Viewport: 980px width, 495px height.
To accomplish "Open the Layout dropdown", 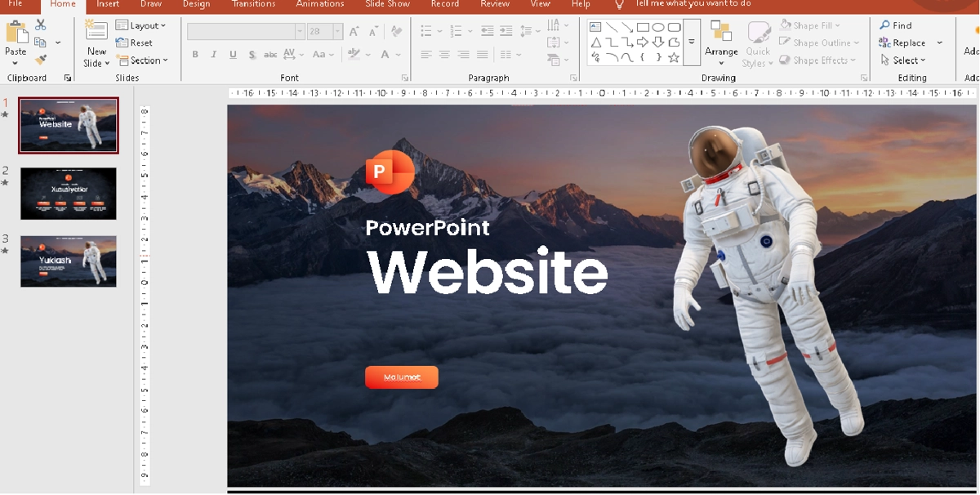I will click(141, 25).
